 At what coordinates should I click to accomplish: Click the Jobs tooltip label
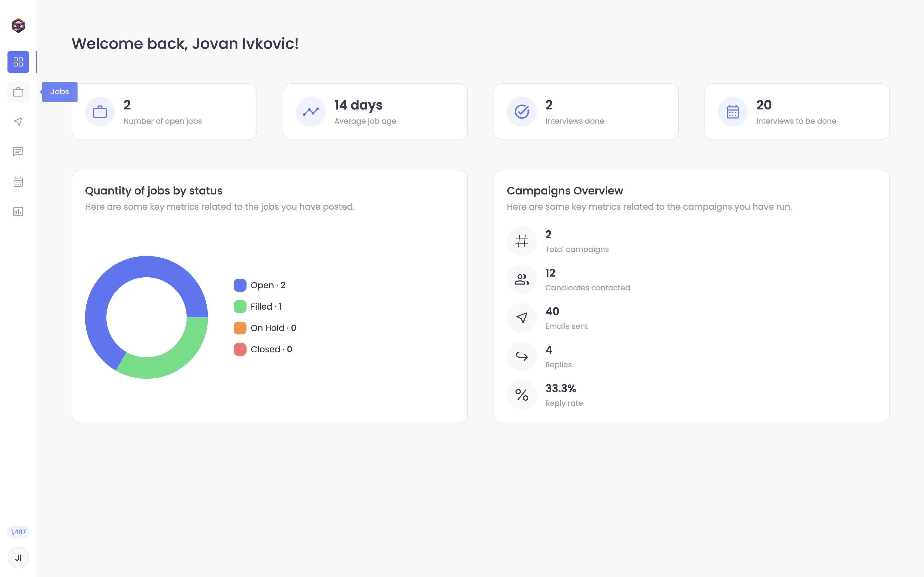click(x=60, y=92)
